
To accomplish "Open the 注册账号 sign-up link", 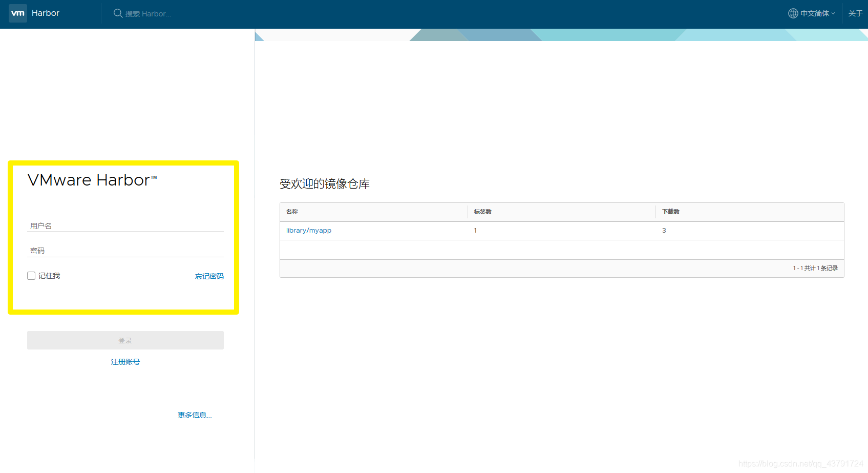I will tap(125, 362).
